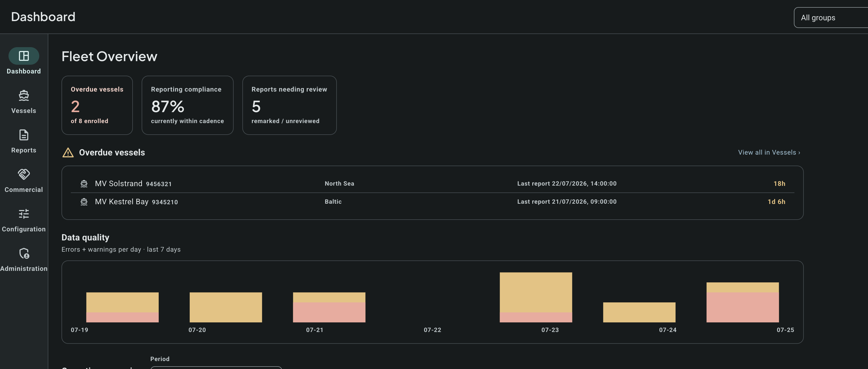
Task: Click "Errors + warnings per day" subtitle
Action: point(101,249)
